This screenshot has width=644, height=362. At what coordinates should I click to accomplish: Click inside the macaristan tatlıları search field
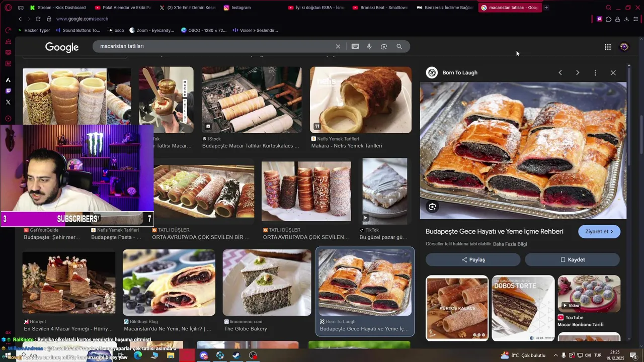tap(214, 46)
